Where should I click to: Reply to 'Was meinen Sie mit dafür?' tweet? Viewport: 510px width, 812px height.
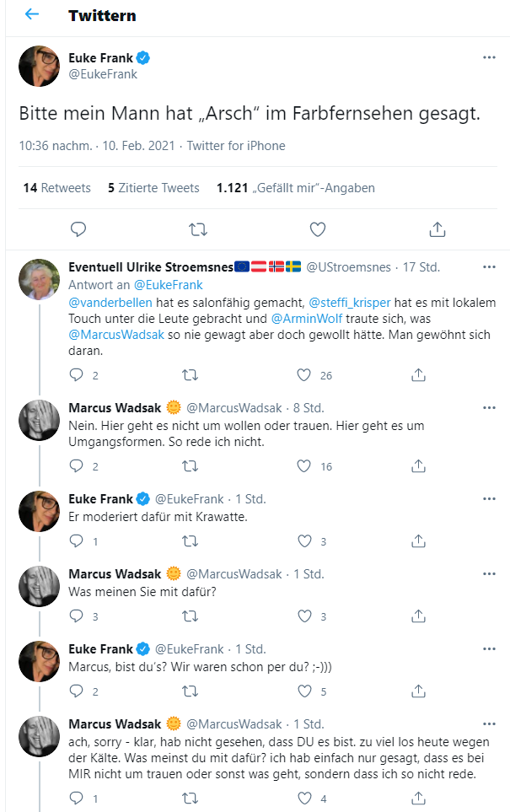pyautogui.click(x=77, y=616)
